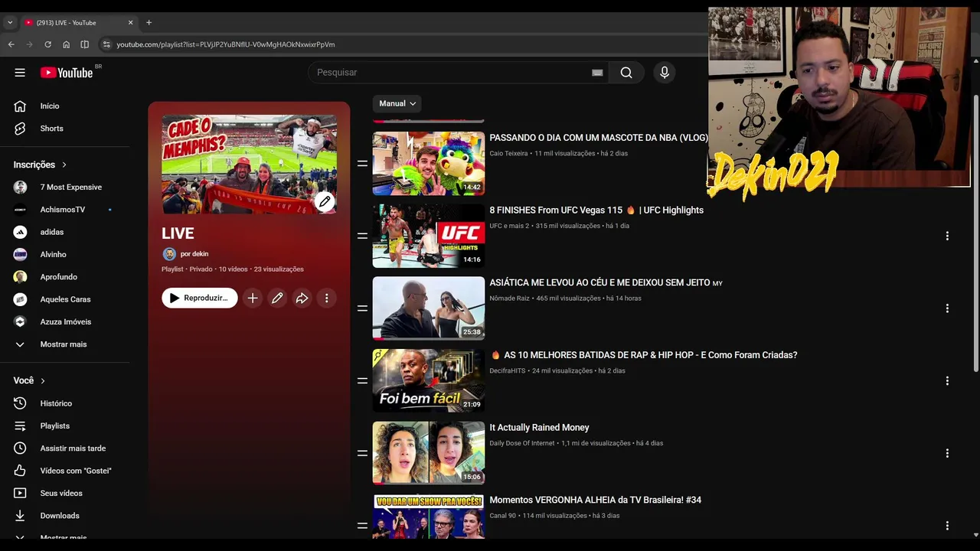Open Alvinho channel subscription

click(54, 255)
